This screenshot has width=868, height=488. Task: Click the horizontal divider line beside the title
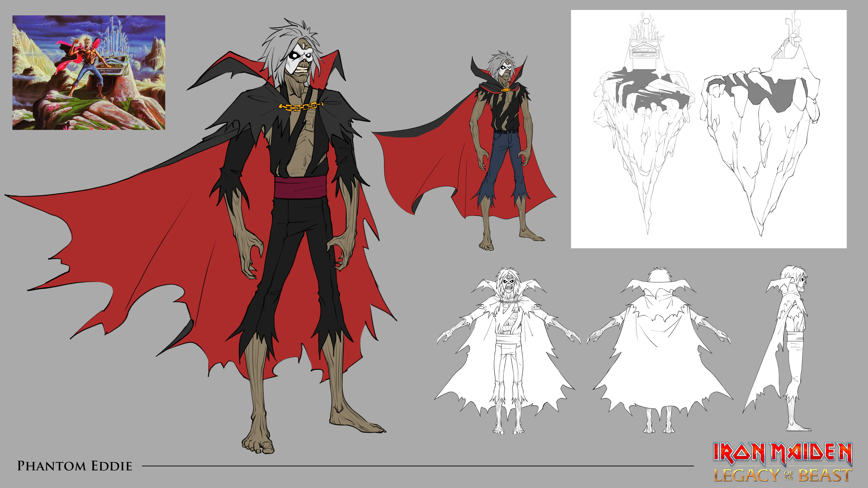[418, 466]
